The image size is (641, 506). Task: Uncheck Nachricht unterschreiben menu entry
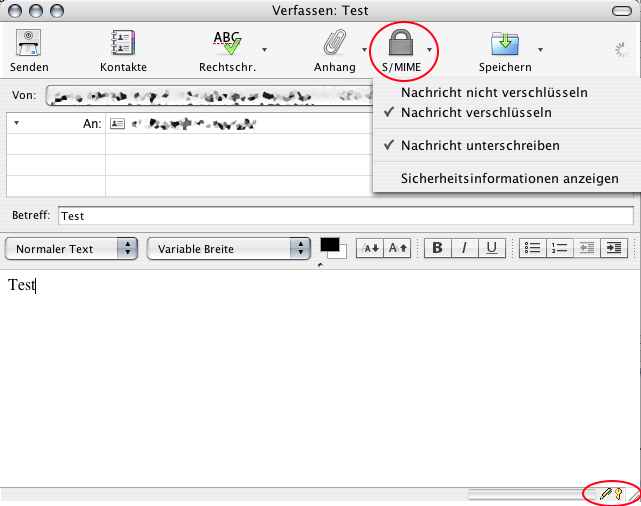[479, 145]
